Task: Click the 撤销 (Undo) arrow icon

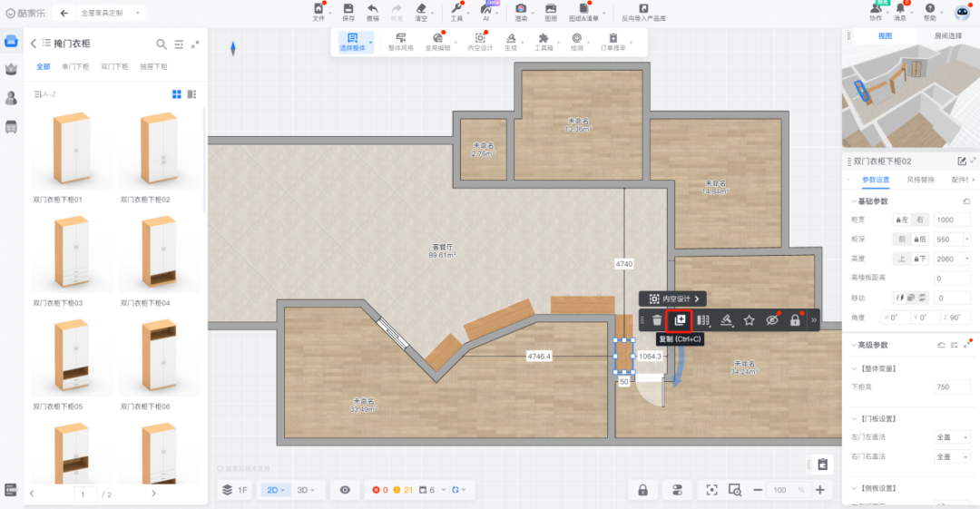Action: point(373,9)
